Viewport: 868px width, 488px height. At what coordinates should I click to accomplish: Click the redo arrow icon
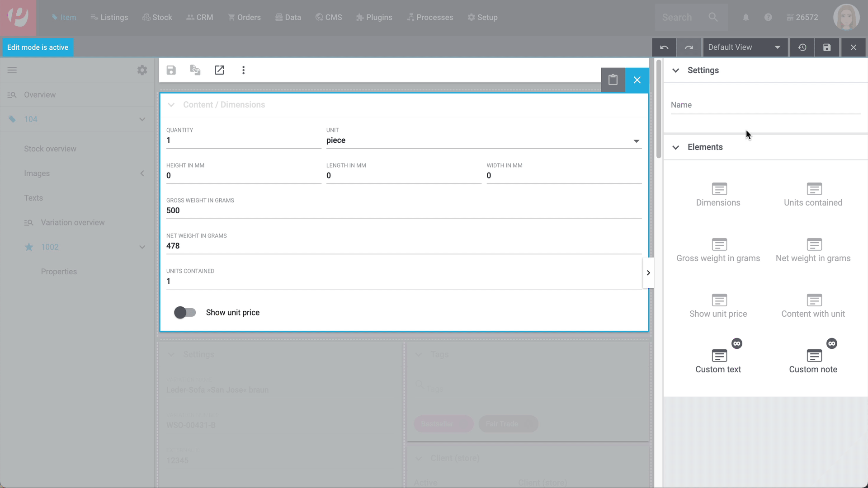(689, 47)
